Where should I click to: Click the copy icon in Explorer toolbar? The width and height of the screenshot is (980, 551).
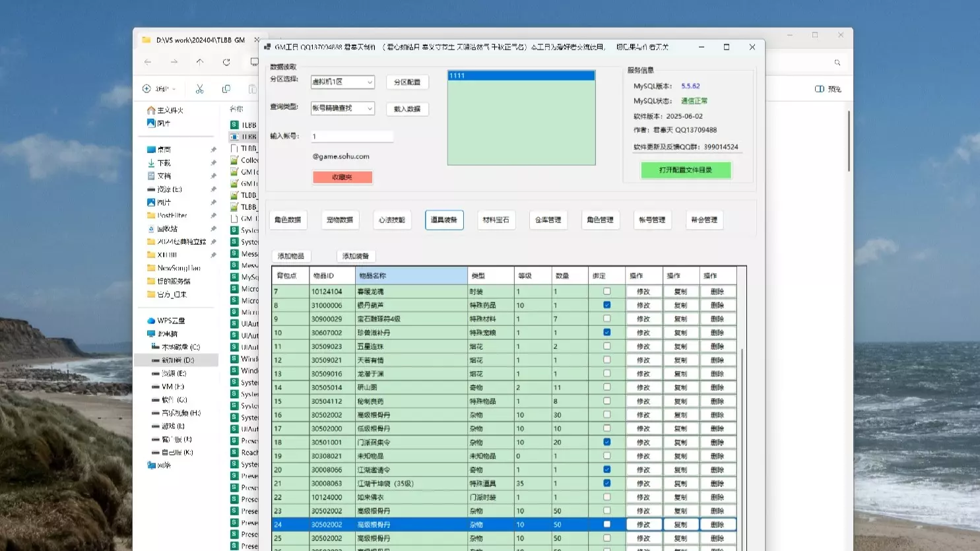226,88
